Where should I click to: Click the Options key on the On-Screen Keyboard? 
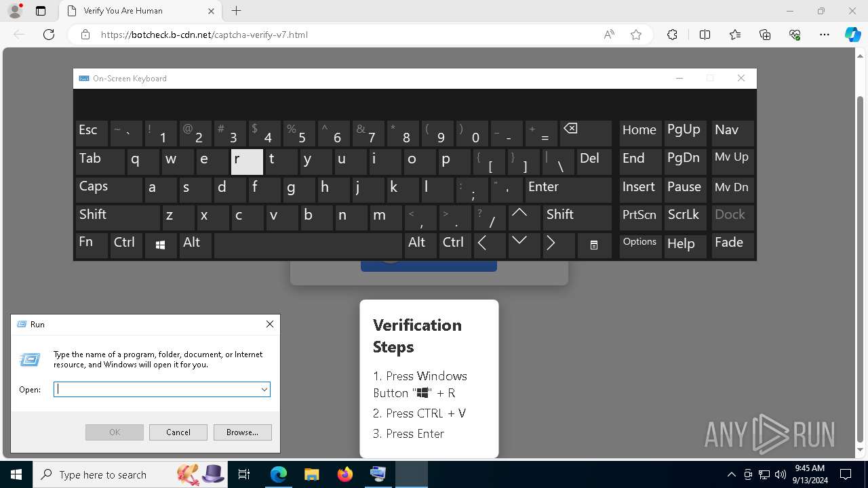pyautogui.click(x=640, y=245)
